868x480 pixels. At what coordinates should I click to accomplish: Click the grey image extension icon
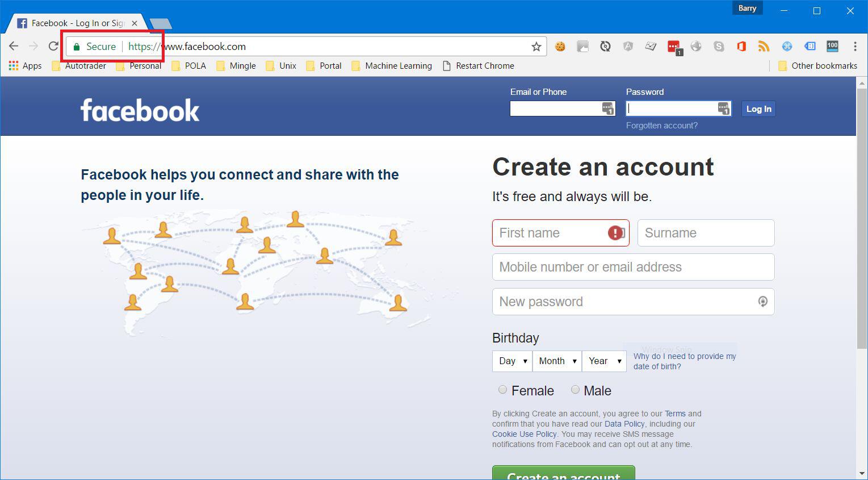pos(582,47)
